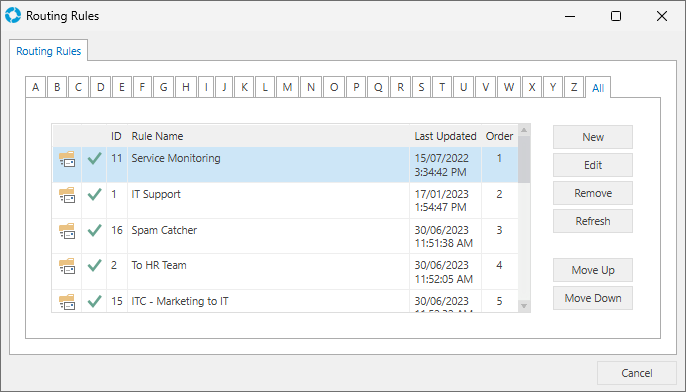Click the rules list vertical scrollbar thumb
The image size is (686, 392).
pos(524,159)
